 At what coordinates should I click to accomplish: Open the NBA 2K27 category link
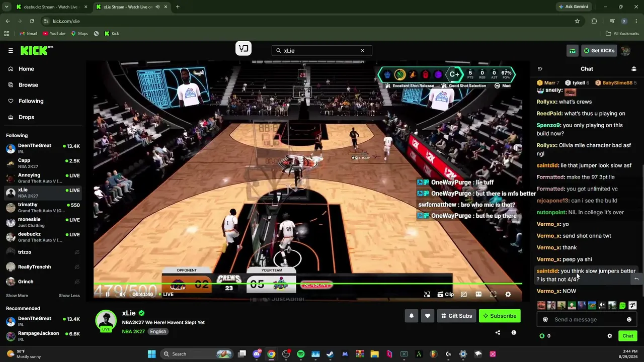pyautogui.click(x=133, y=331)
